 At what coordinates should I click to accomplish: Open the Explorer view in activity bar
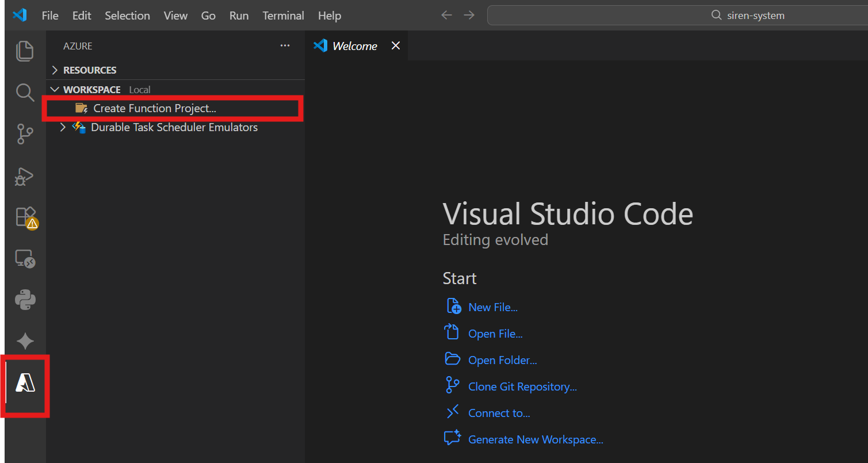[25, 51]
